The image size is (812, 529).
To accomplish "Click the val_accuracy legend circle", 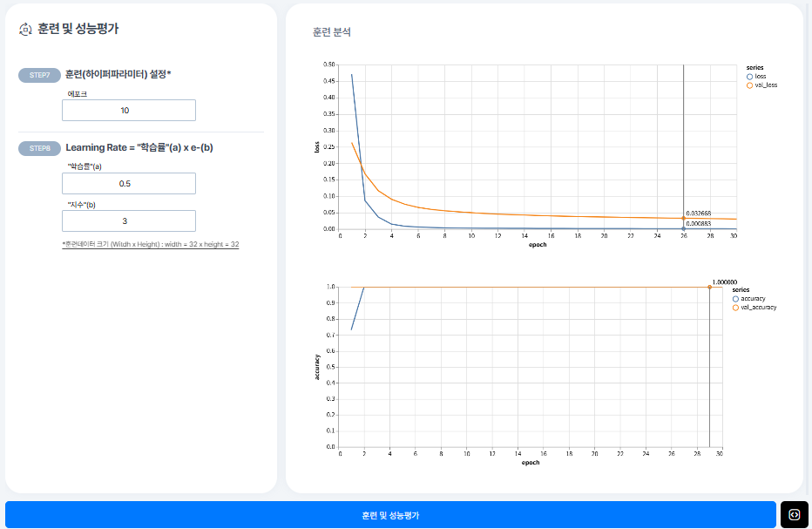I will pyautogui.click(x=735, y=308).
